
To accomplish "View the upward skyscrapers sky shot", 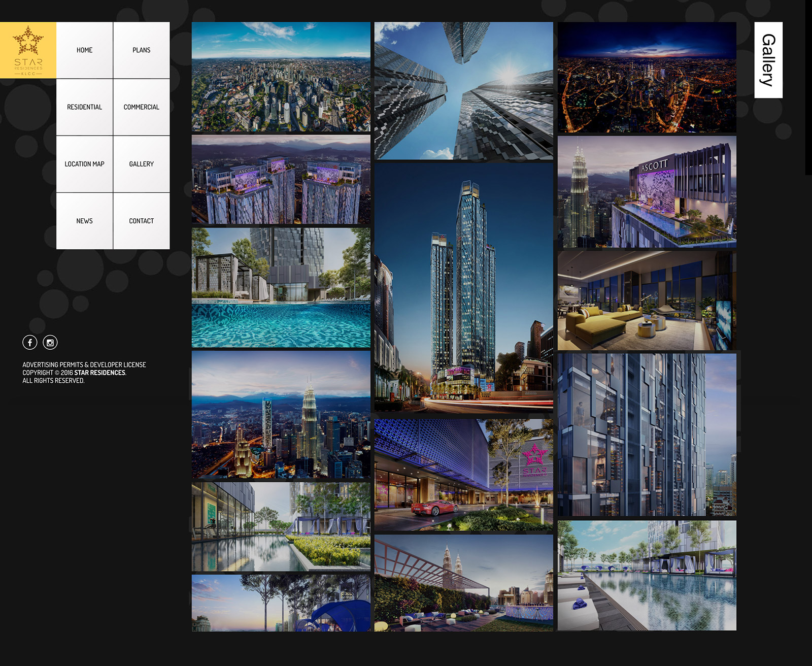I will (x=463, y=90).
